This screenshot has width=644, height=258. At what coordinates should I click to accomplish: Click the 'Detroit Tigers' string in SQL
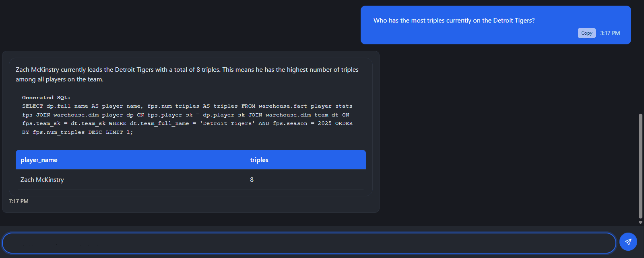pyautogui.click(x=228, y=123)
